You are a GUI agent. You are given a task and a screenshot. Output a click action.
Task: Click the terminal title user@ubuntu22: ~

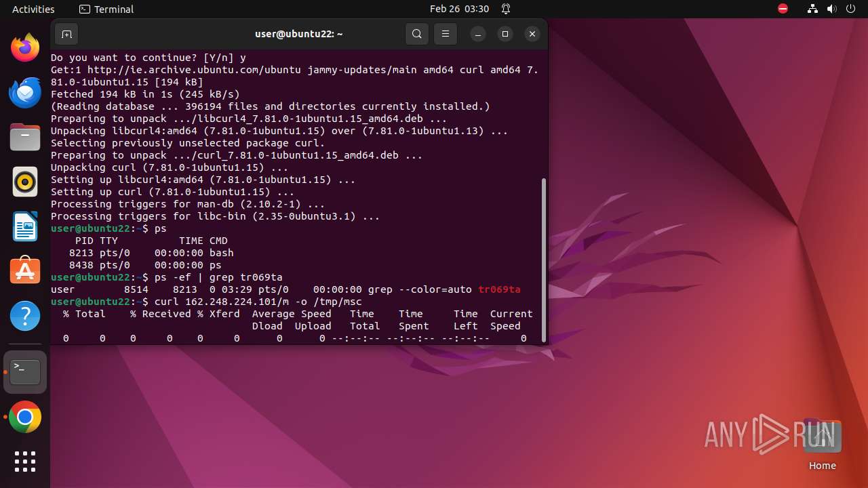pos(299,34)
